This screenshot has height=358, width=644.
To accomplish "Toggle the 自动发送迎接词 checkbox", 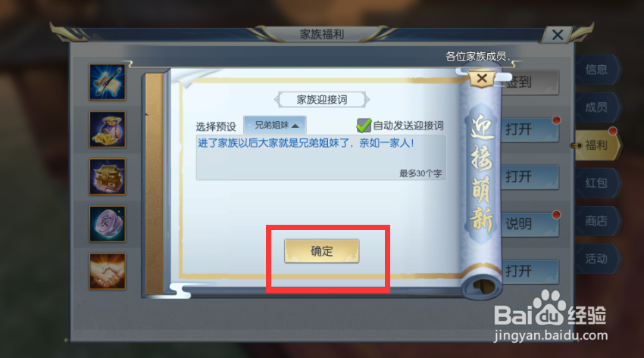I will click(364, 126).
